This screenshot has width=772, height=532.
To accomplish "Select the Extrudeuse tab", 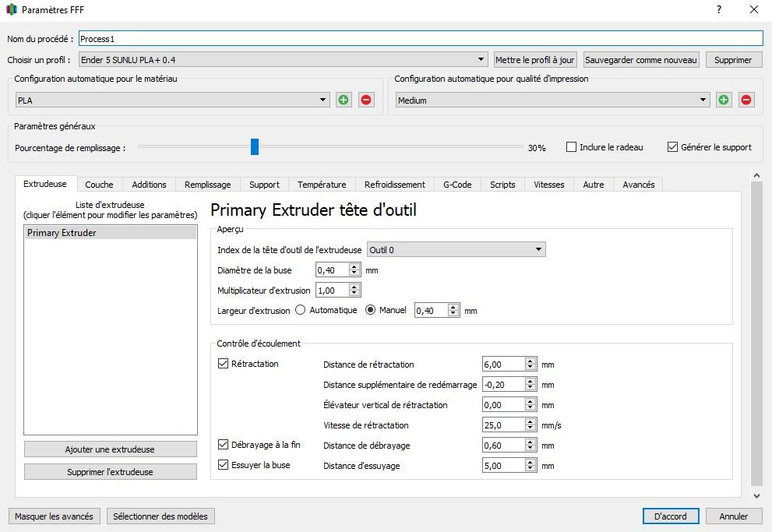I will [x=45, y=184].
